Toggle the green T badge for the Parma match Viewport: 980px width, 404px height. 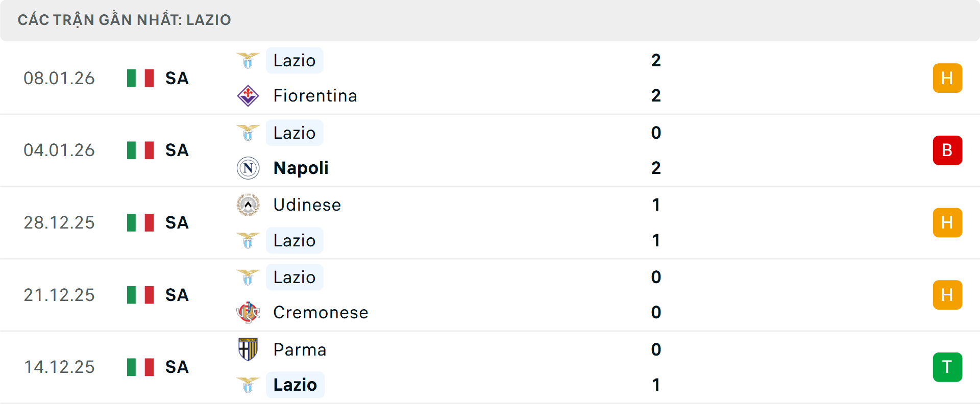click(x=948, y=367)
